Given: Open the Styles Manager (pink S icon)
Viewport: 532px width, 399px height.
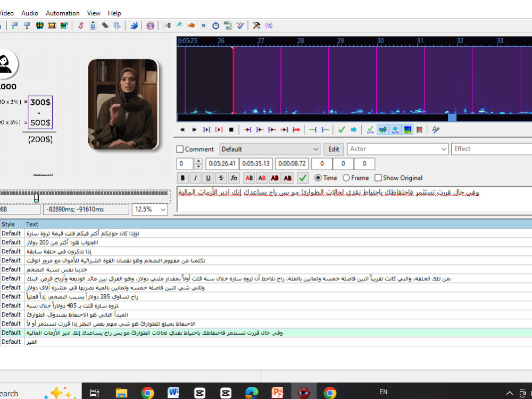Looking at the screenshot, I should 80,26.
